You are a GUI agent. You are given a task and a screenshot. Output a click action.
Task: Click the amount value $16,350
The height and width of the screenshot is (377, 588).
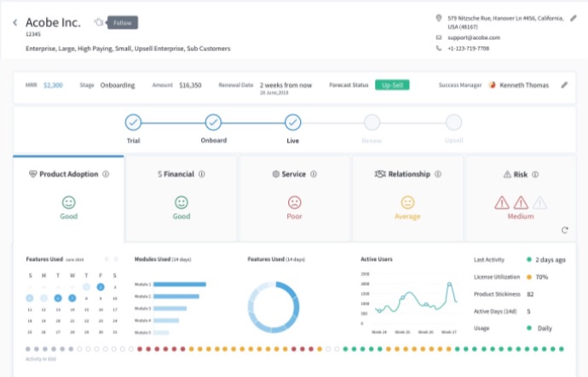coord(190,85)
